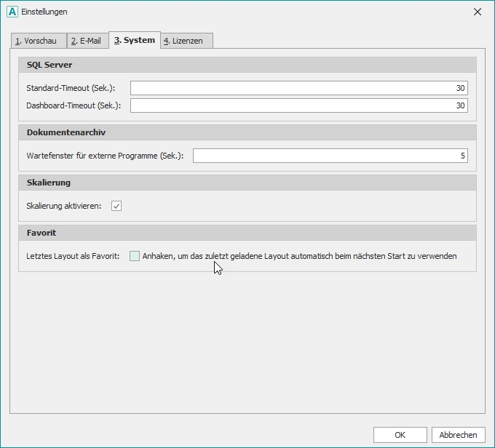This screenshot has width=495, height=448.
Task: Click the 'Standard-Timeout (Sek.):' label text
Action: click(71, 88)
